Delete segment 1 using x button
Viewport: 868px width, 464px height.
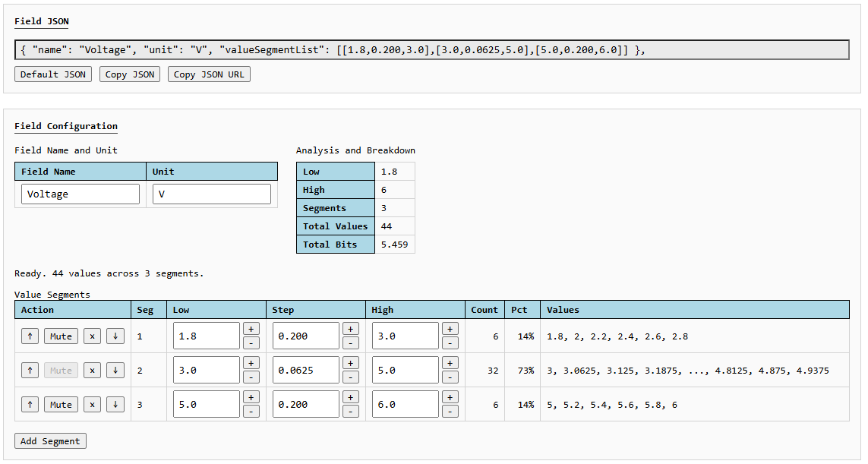(92, 336)
